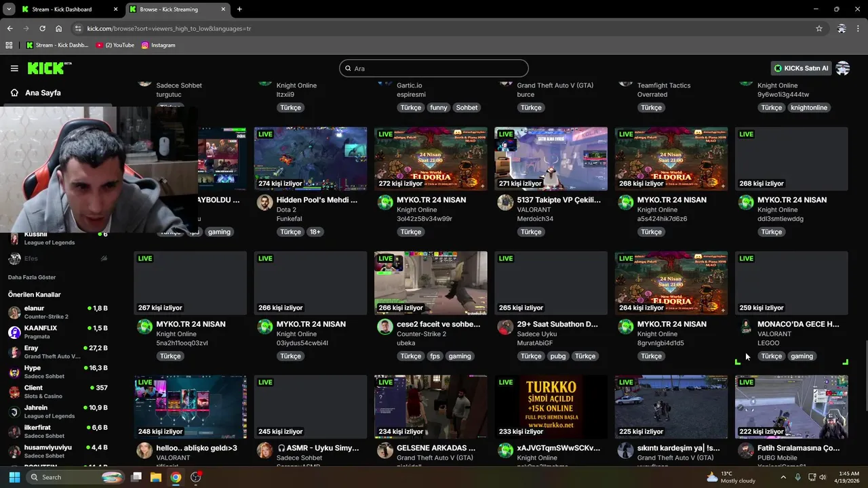Open Chrome from the taskbar

coord(176,477)
